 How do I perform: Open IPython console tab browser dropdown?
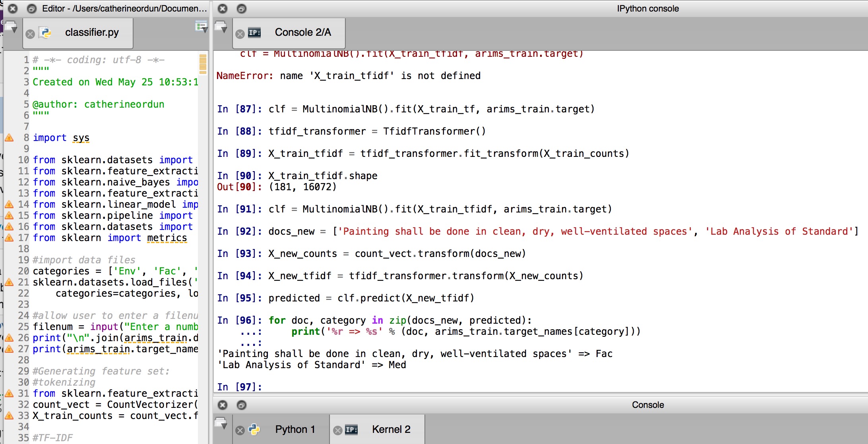(x=221, y=27)
